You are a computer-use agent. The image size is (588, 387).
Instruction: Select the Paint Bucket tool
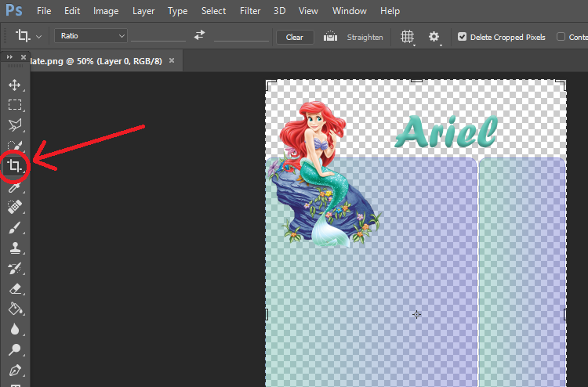tap(15, 309)
